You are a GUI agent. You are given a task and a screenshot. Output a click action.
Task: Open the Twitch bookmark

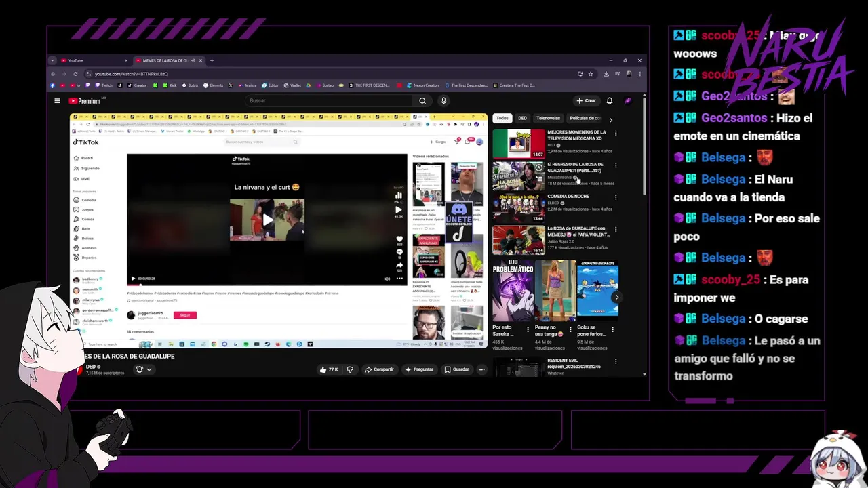[x=103, y=85]
